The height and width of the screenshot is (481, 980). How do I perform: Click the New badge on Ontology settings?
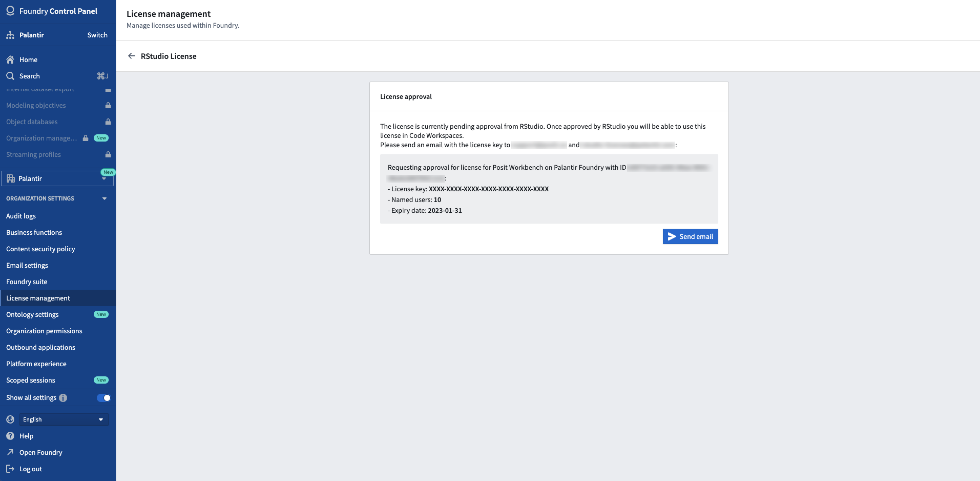tap(101, 314)
